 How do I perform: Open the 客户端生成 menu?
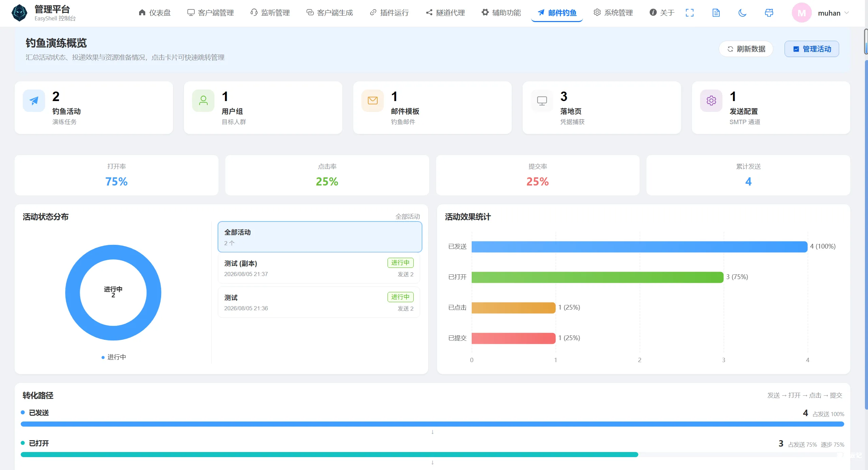click(x=329, y=13)
